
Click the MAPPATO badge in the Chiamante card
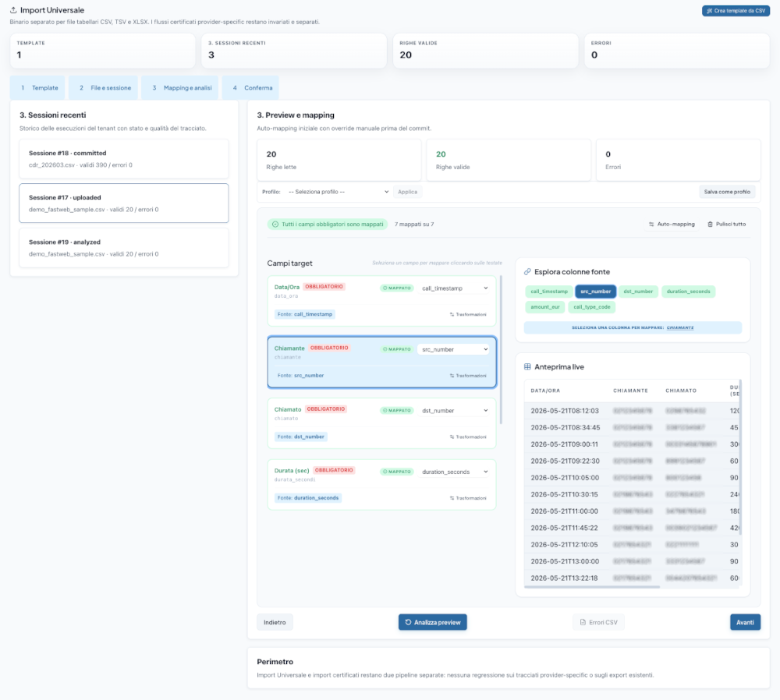click(396, 349)
